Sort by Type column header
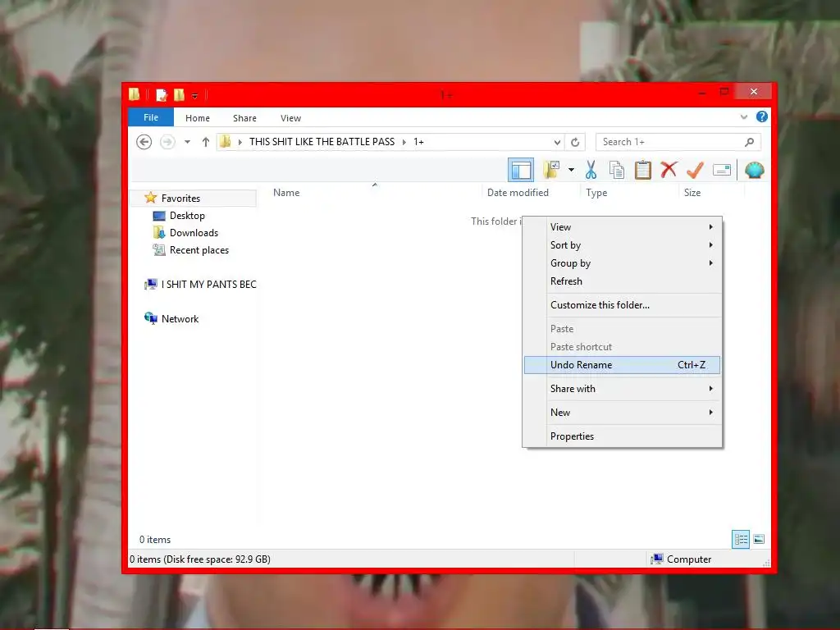Viewport: 840px width, 630px height. click(x=596, y=193)
